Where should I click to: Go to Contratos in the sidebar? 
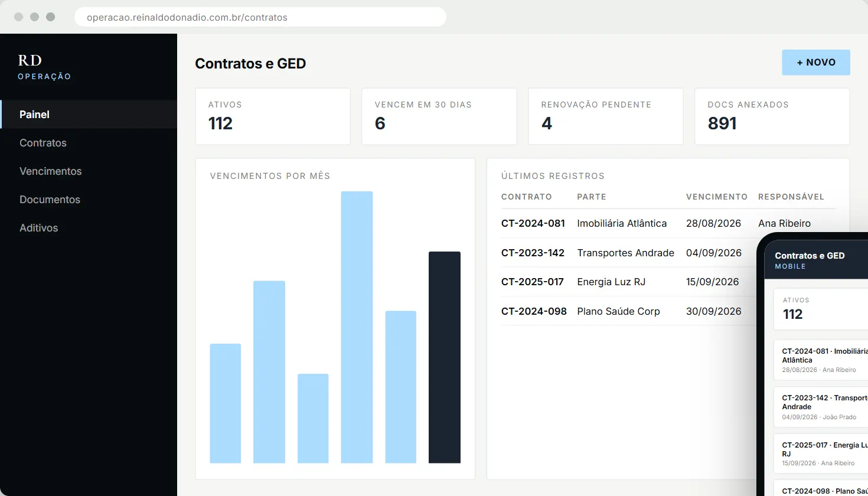[x=89, y=143]
